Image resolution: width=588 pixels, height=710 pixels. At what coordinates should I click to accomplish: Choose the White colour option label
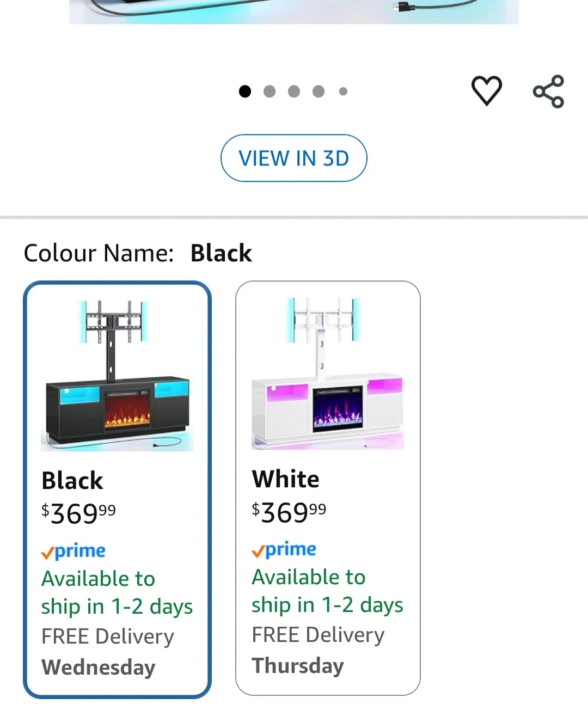coord(286,479)
